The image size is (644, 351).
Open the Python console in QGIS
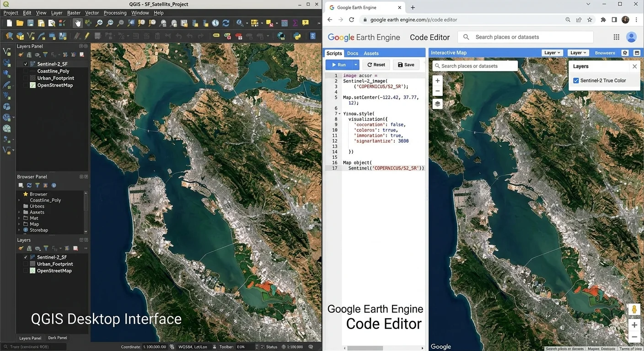point(297,36)
